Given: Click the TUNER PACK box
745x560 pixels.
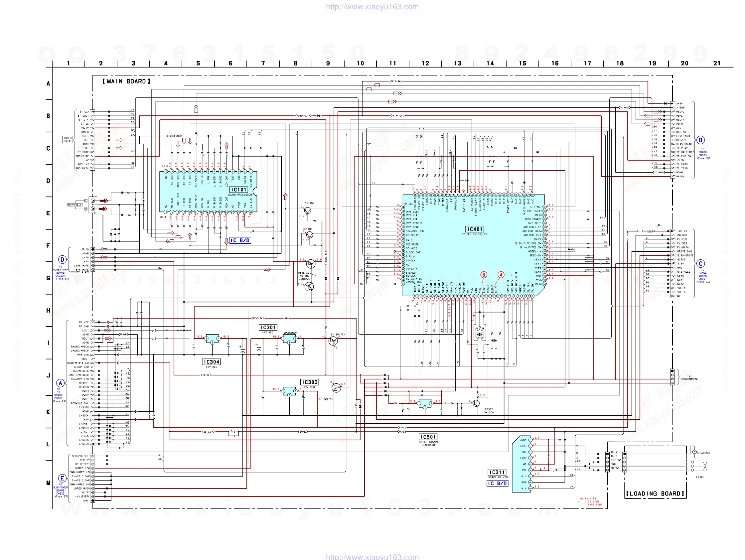Looking at the screenshot, I should click(68, 139).
